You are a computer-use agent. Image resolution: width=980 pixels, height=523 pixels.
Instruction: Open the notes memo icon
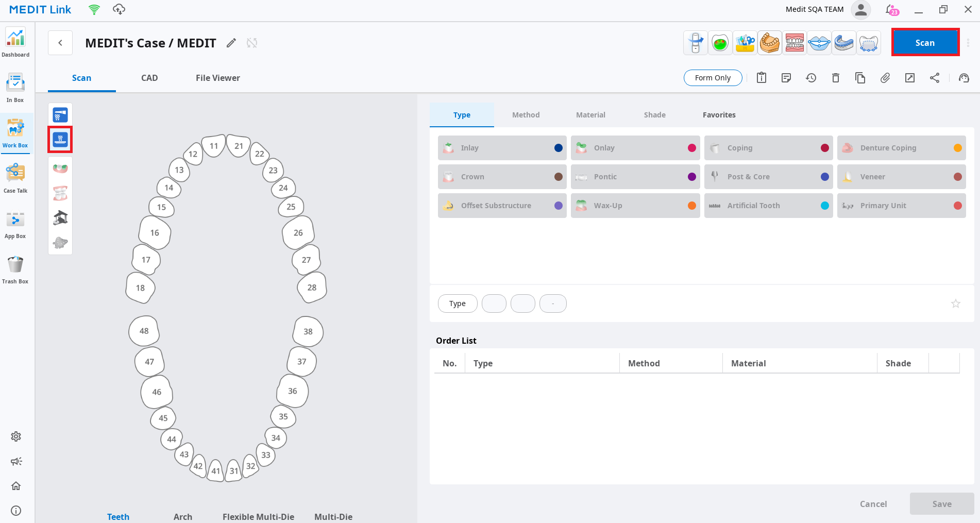pos(786,78)
